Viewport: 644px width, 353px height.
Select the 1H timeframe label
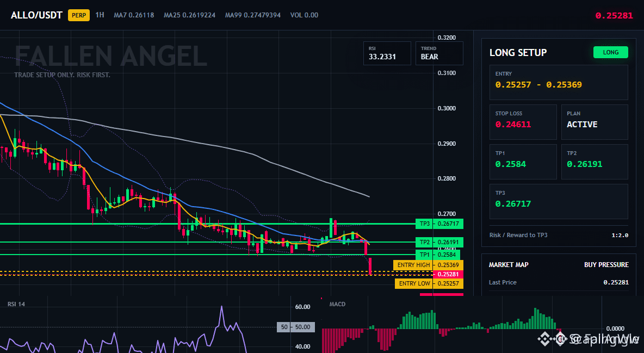[x=100, y=15]
